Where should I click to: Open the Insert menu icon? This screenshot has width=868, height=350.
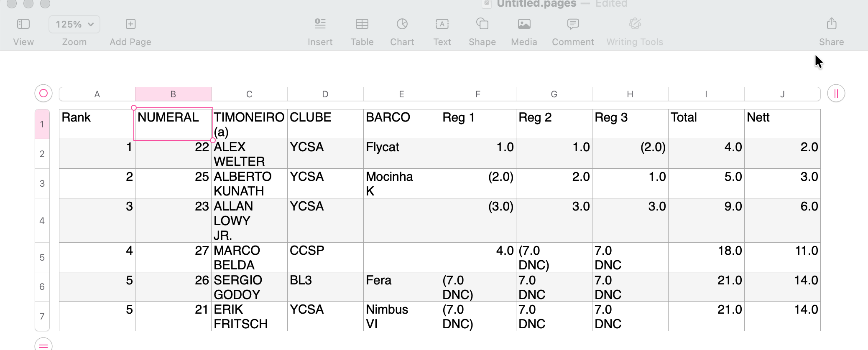coord(320,24)
